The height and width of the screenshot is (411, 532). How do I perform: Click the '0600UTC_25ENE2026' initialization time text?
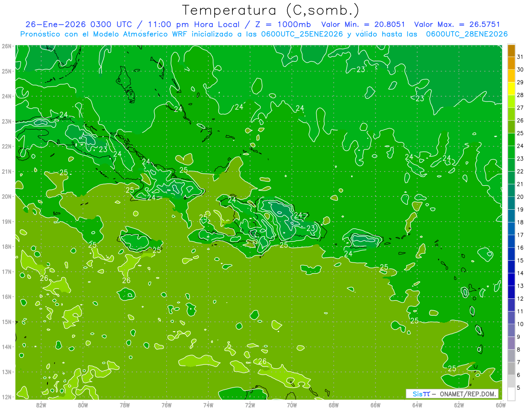click(x=302, y=34)
